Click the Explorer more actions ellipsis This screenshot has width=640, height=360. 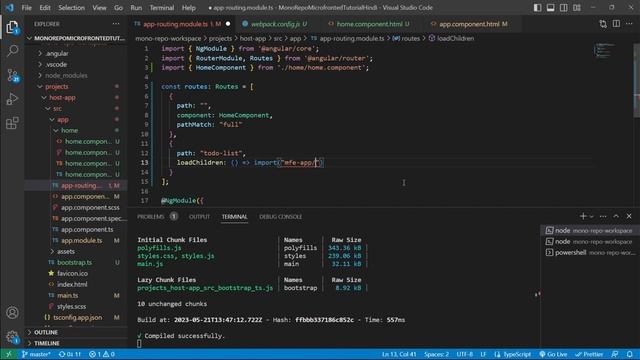[x=116, y=24]
